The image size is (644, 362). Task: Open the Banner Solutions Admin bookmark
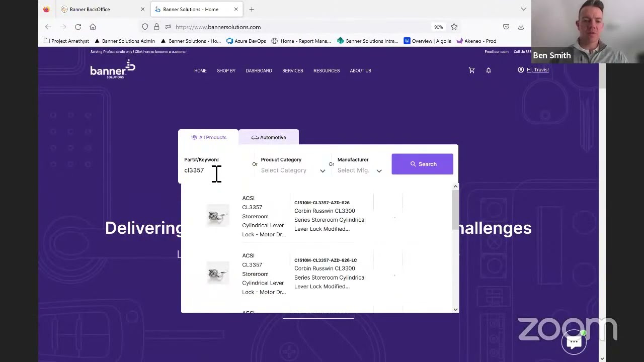point(124,41)
